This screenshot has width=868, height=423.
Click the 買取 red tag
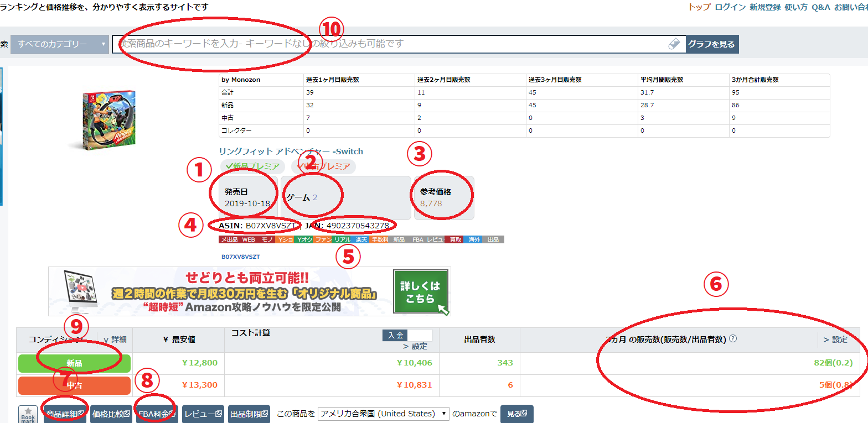point(454,239)
